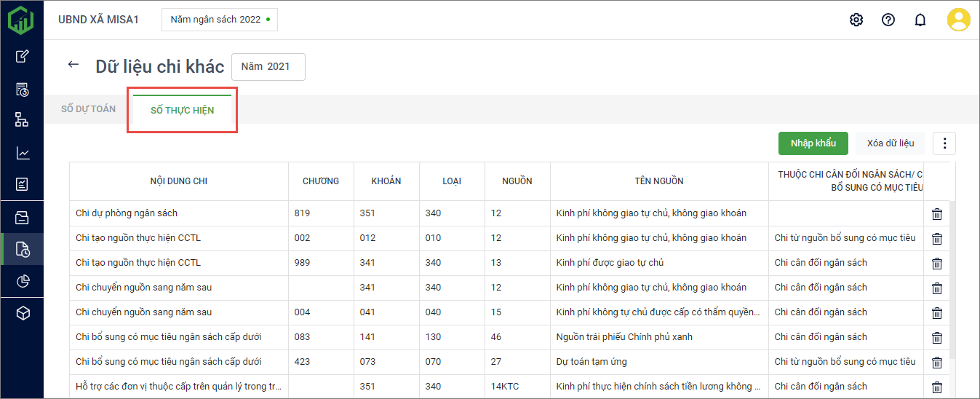
Task: Click the Xóa dữ liệu button
Action: pyautogui.click(x=890, y=143)
